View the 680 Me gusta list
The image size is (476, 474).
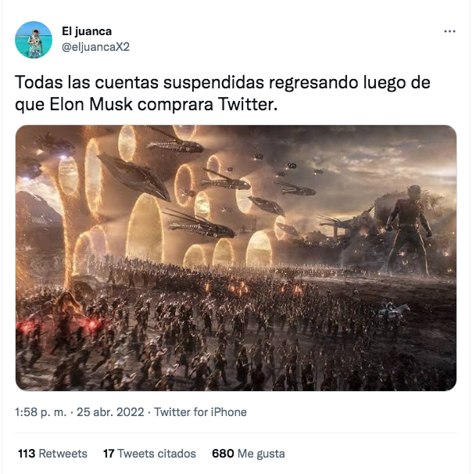249,454
